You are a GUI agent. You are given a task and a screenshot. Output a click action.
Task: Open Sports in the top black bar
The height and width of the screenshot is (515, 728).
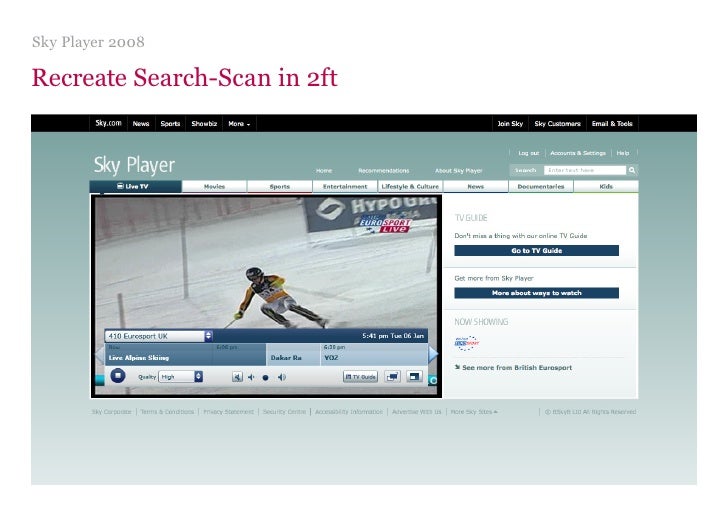(x=170, y=124)
